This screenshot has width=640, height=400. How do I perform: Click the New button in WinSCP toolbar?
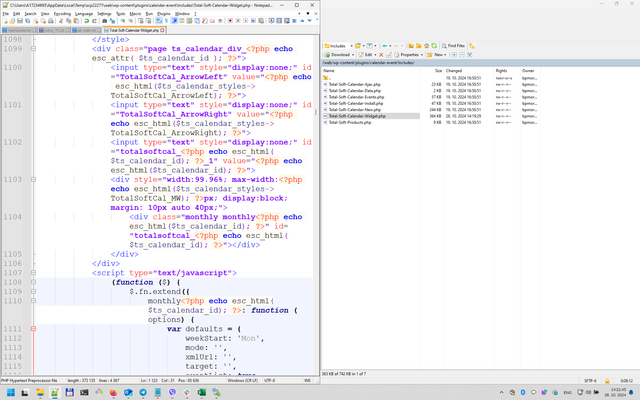[x=435, y=55]
